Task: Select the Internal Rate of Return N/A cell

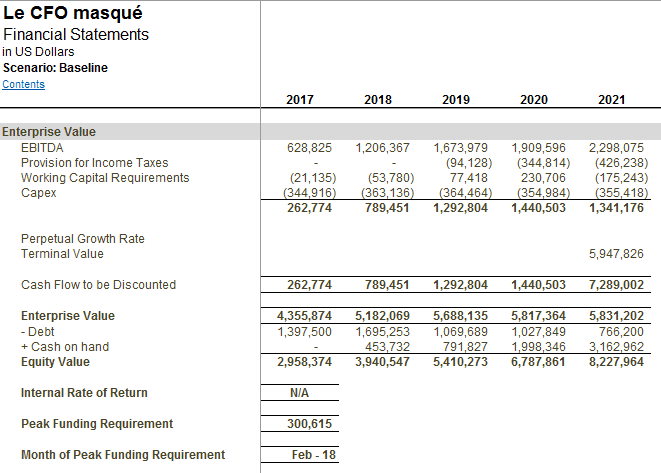Action: tap(299, 393)
